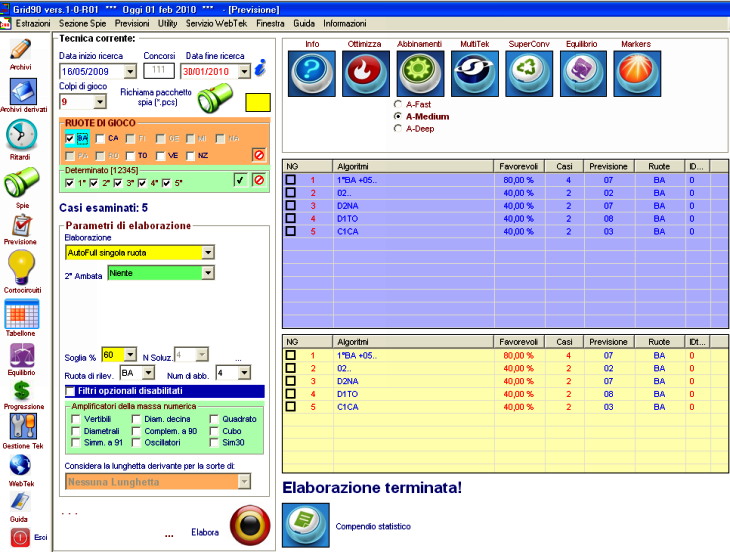Open Archivi derivati in sidebar
Screen dimensions: 730x552
(x=23, y=91)
